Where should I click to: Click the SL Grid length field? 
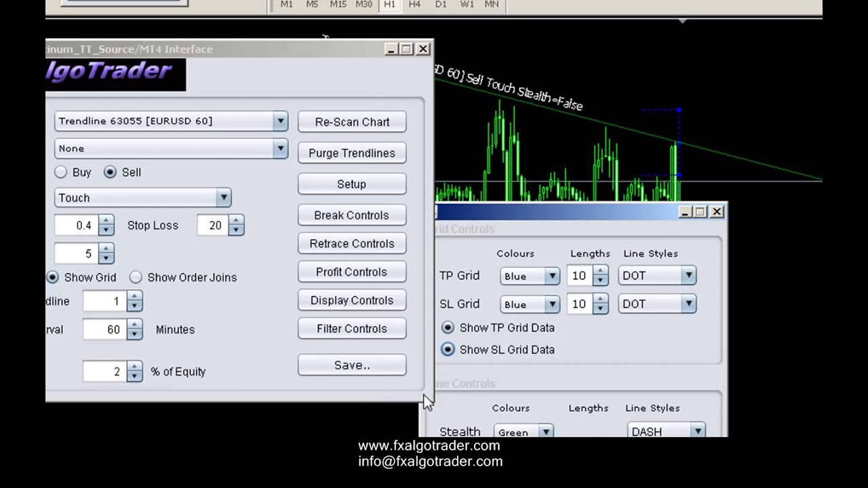[x=580, y=304]
